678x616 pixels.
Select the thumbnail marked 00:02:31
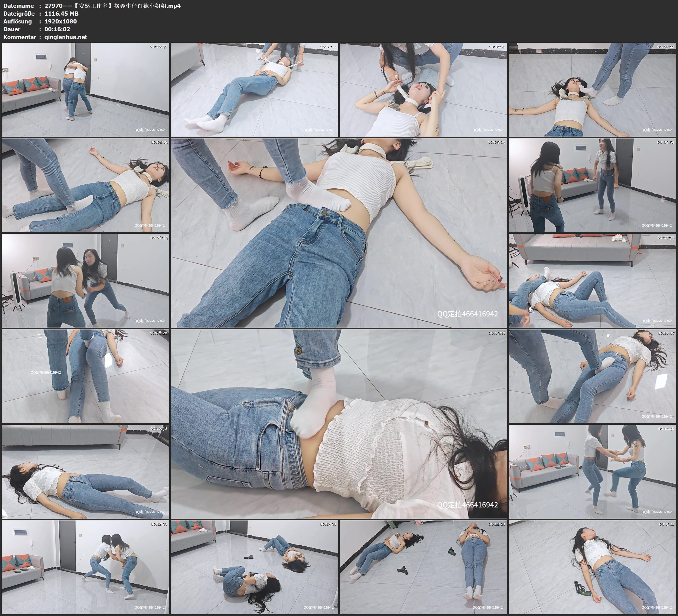tap(423, 90)
